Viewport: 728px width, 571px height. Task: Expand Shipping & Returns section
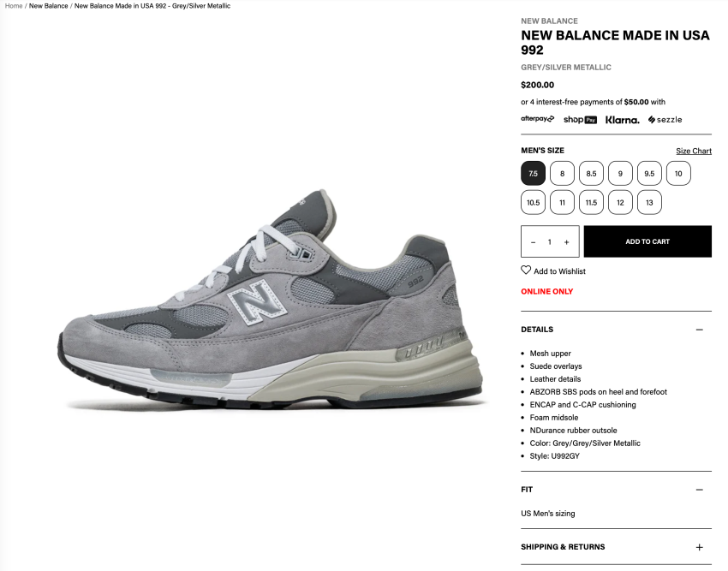(699, 547)
